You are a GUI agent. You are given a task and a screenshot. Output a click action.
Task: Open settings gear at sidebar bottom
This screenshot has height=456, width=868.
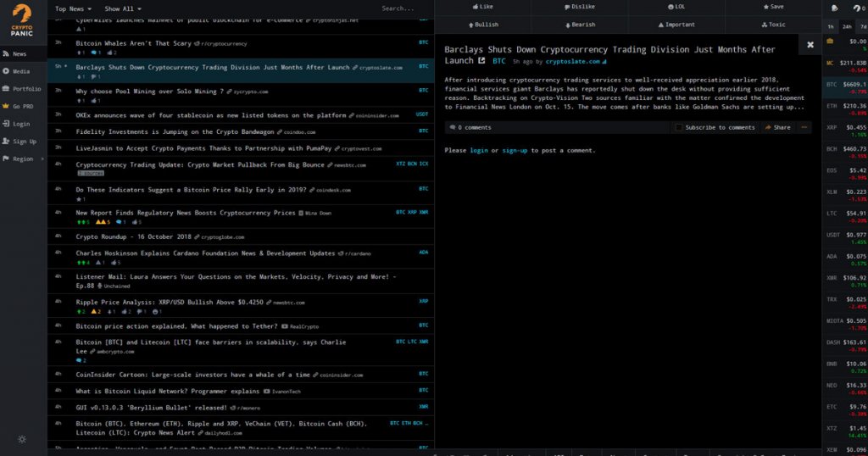[22, 439]
